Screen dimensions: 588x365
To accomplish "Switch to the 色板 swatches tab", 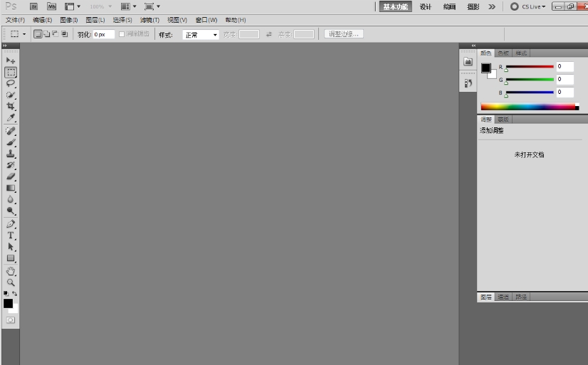I will [x=503, y=53].
